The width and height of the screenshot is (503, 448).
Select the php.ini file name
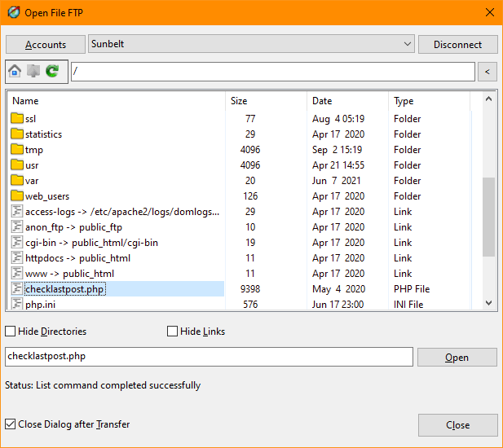pyautogui.click(x=41, y=305)
